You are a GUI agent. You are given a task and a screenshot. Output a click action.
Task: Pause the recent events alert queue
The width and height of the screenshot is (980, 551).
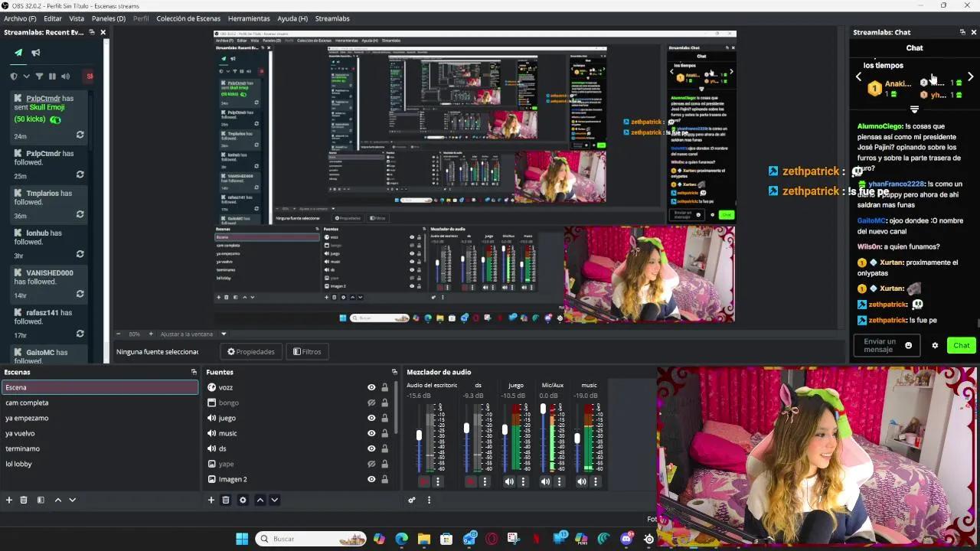(52, 77)
